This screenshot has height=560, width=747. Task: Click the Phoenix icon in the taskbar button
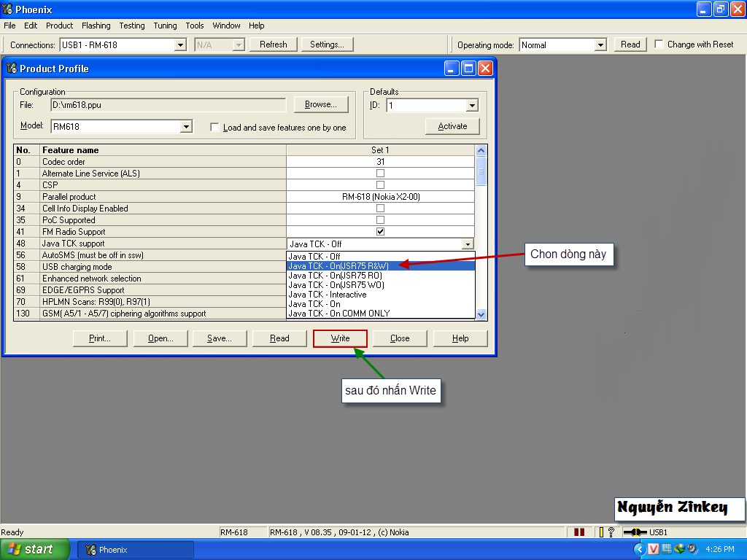(90, 550)
